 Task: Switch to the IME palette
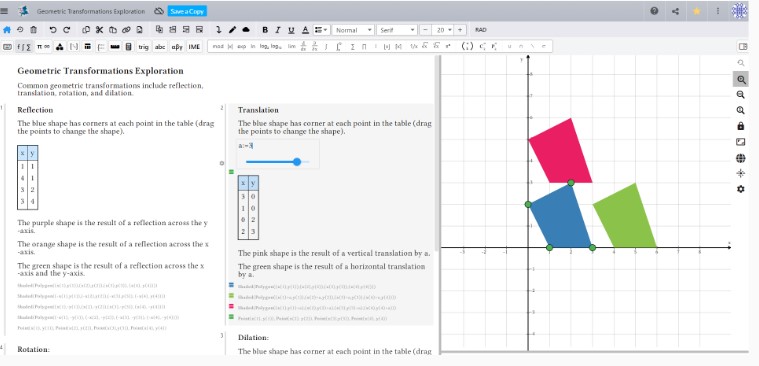pos(194,46)
